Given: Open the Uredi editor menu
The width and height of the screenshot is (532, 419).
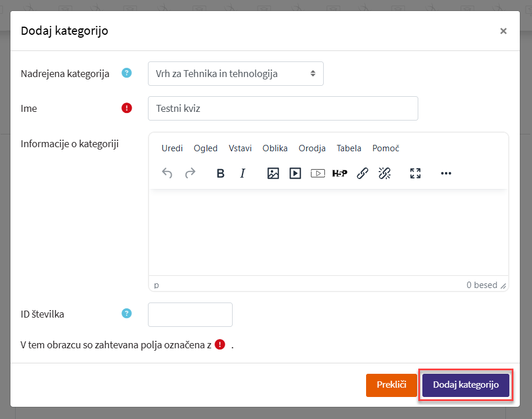Looking at the screenshot, I should (172, 148).
